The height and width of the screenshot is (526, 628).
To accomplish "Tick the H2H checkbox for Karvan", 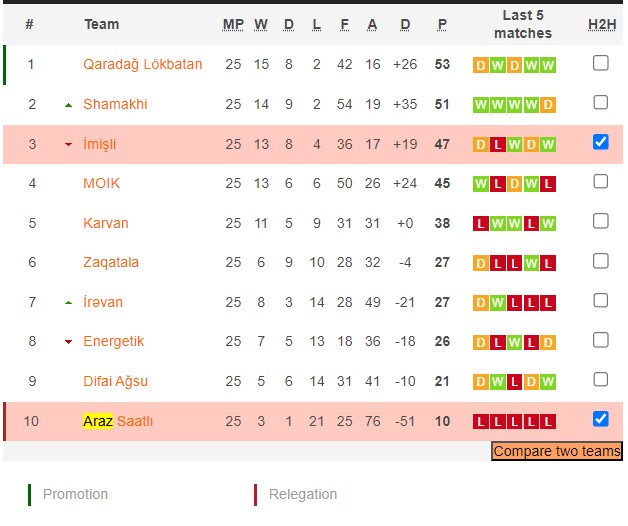I will coord(600,221).
